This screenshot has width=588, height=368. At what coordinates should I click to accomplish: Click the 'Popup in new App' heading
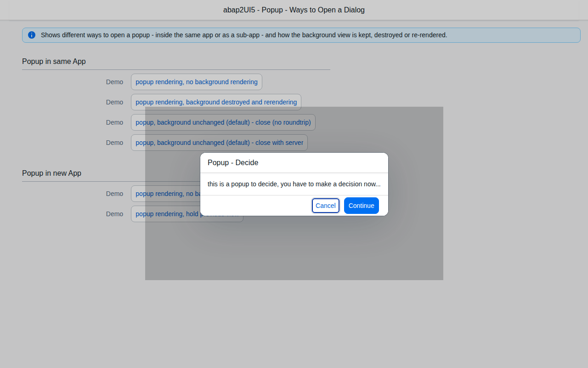[51, 173]
